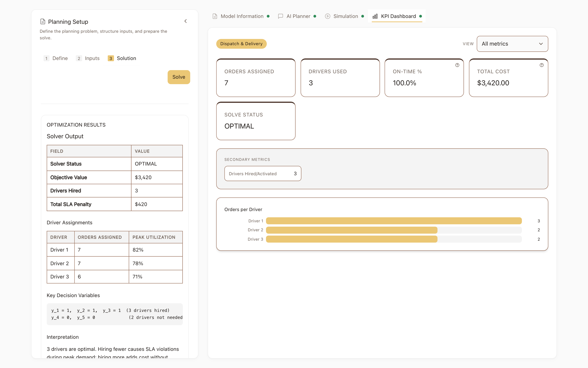The image size is (588, 368).
Task: Click the Key Decision Variables code block
Action: (x=115, y=314)
